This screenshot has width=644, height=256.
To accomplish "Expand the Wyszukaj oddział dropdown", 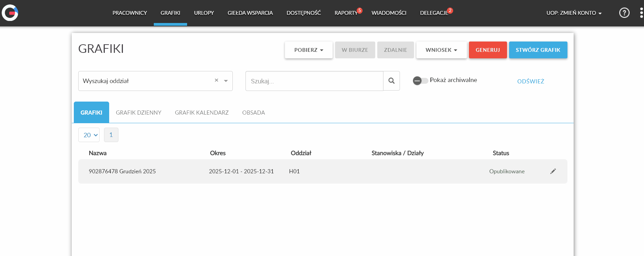I will (x=226, y=81).
